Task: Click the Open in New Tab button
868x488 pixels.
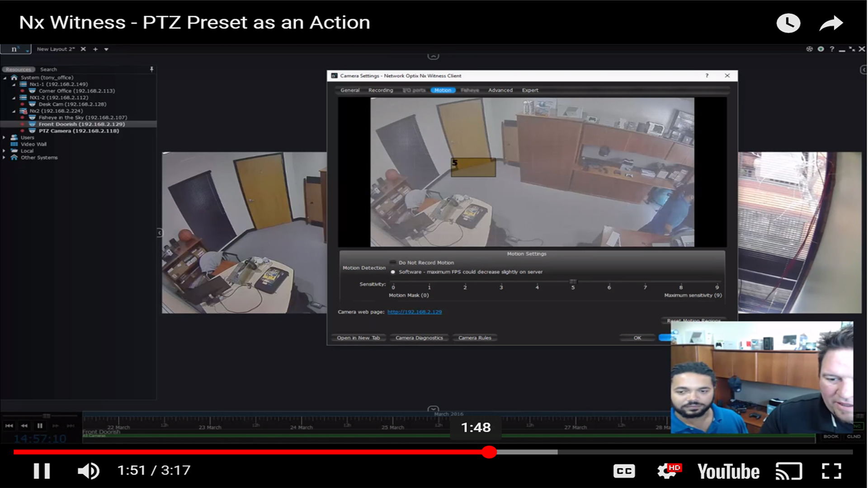Action: tap(358, 338)
